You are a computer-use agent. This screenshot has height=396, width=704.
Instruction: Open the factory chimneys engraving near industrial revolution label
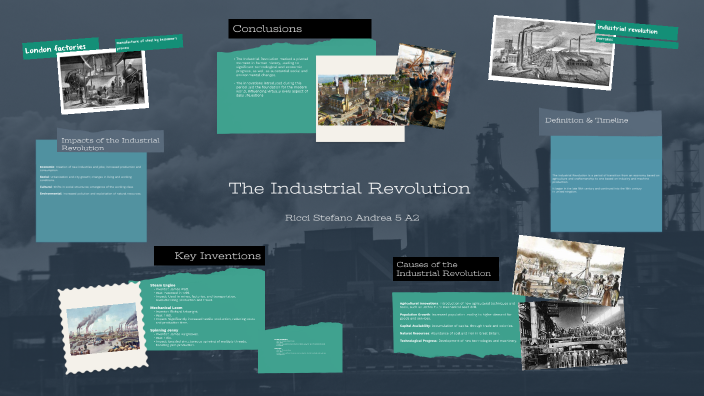(551, 53)
